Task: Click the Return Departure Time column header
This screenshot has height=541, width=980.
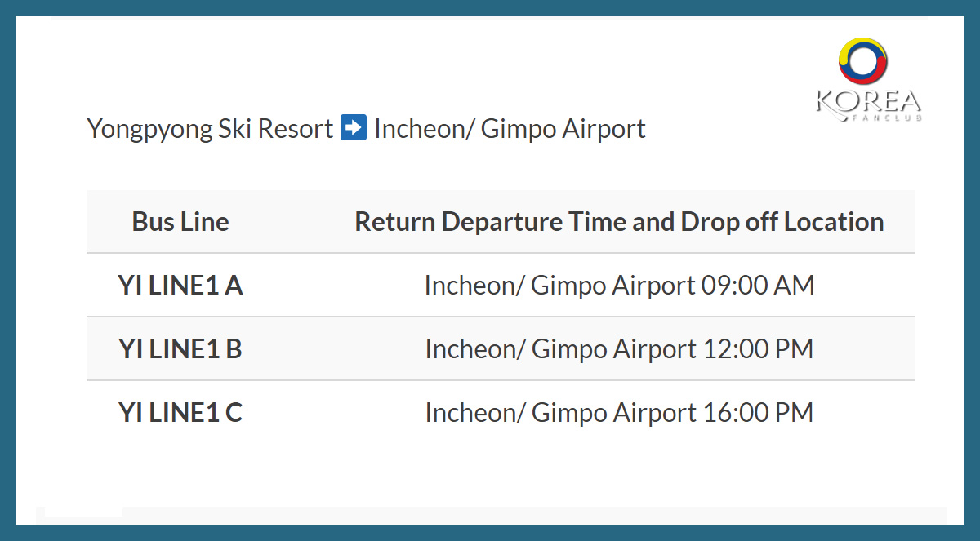Action: 619,222
